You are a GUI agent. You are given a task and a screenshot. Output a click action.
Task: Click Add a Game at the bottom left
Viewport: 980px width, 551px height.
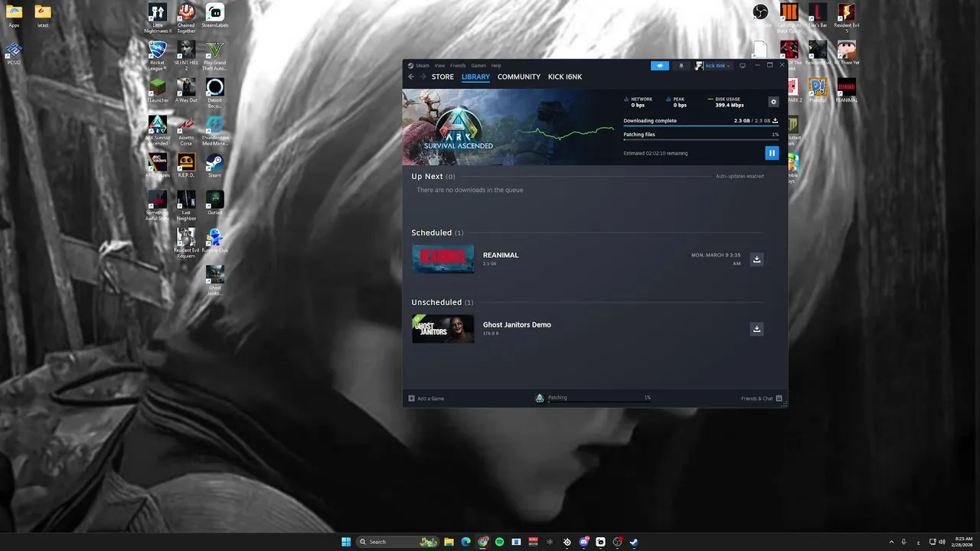click(426, 399)
